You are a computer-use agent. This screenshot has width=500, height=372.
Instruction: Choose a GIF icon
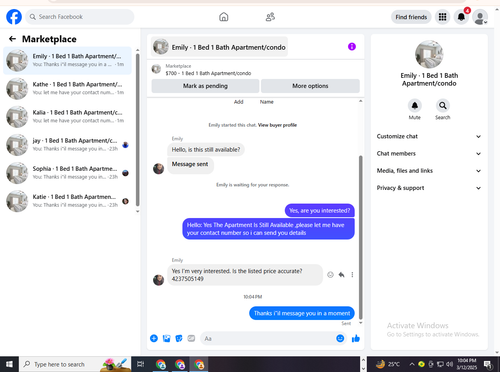click(x=191, y=339)
